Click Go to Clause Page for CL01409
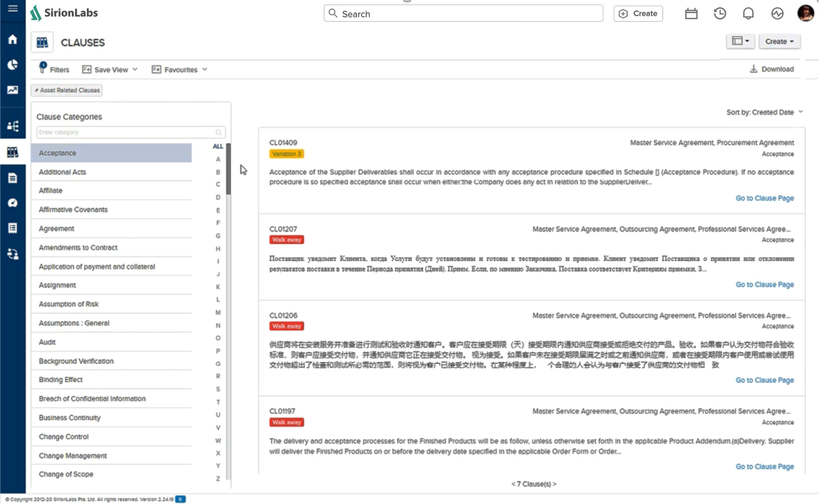Viewport: 819px width, 504px height. tap(765, 198)
